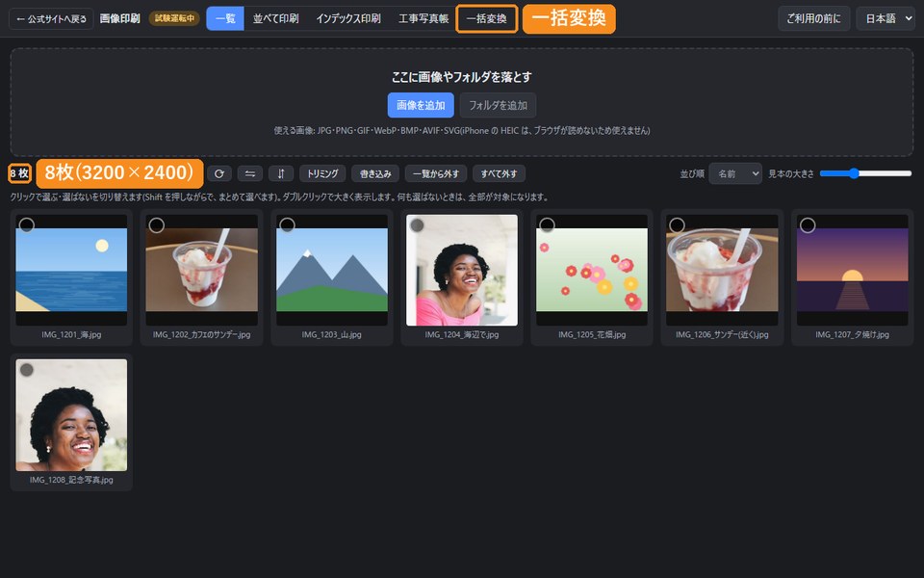
Task: Switch to the 一括変換 tab
Action: 487,19
